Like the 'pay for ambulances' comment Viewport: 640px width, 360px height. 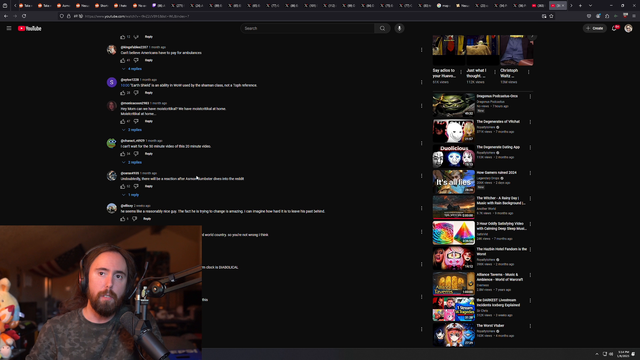tap(122, 60)
